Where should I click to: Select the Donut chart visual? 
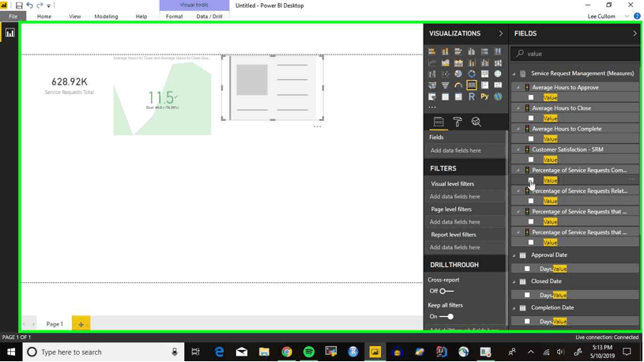(x=472, y=74)
